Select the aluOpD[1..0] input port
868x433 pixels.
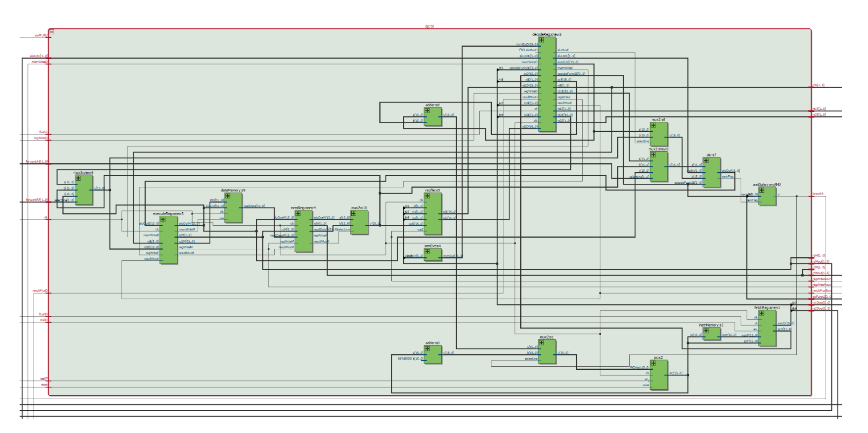[39, 56]
